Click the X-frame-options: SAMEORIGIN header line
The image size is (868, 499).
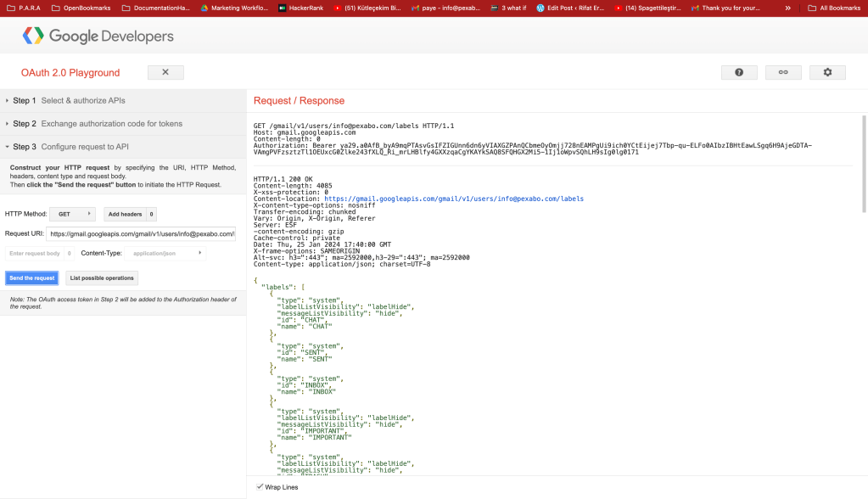(x=306, y=251)
